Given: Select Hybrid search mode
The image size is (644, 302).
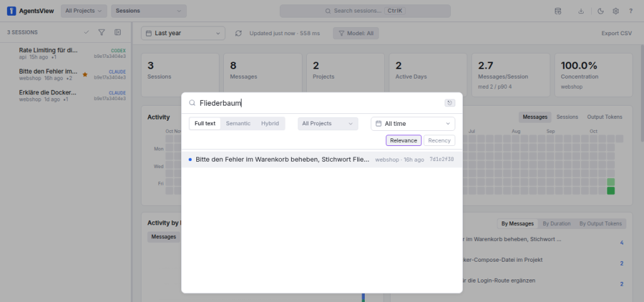Looking at the screenshot, I should click(270, 123).
